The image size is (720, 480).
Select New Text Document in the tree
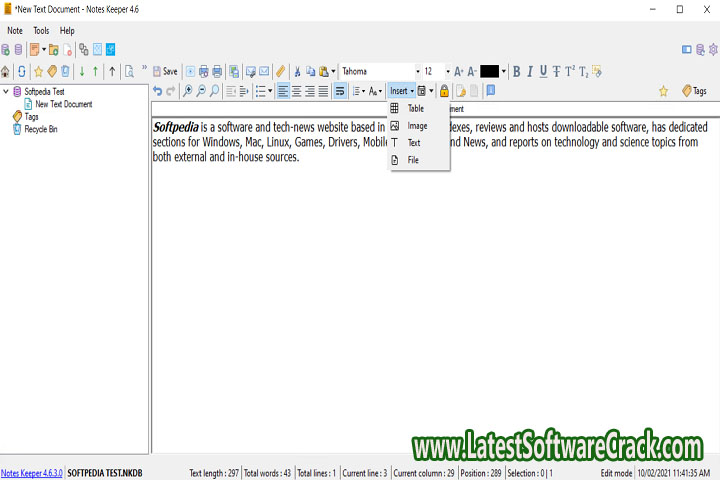[63, 104]
